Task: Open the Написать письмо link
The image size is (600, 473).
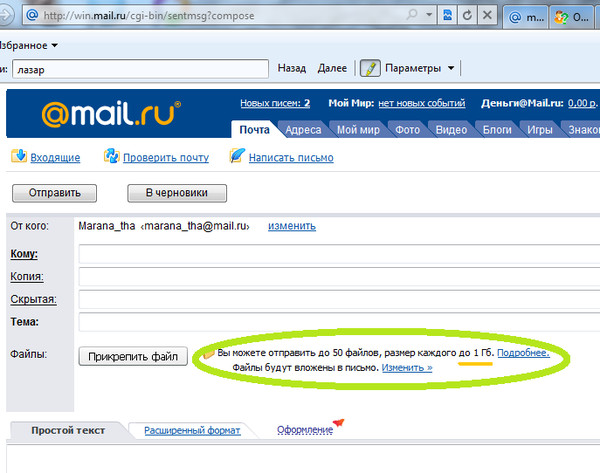Action: 291,158
